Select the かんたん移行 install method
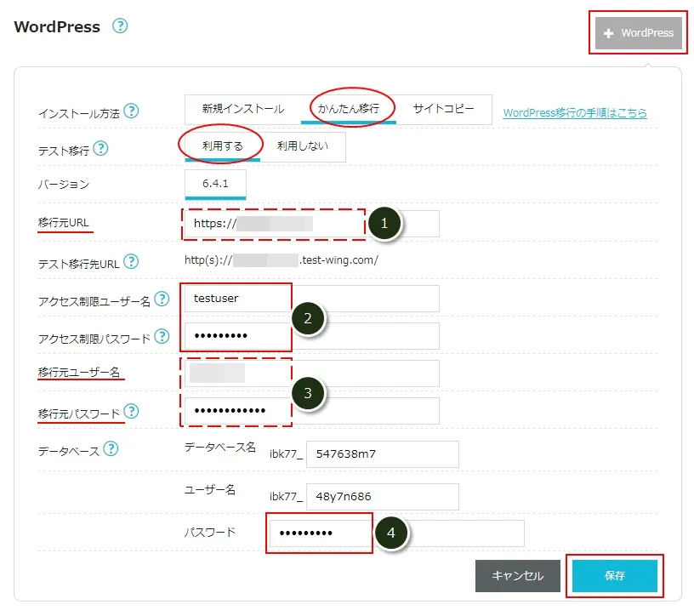 coord(349,109)
